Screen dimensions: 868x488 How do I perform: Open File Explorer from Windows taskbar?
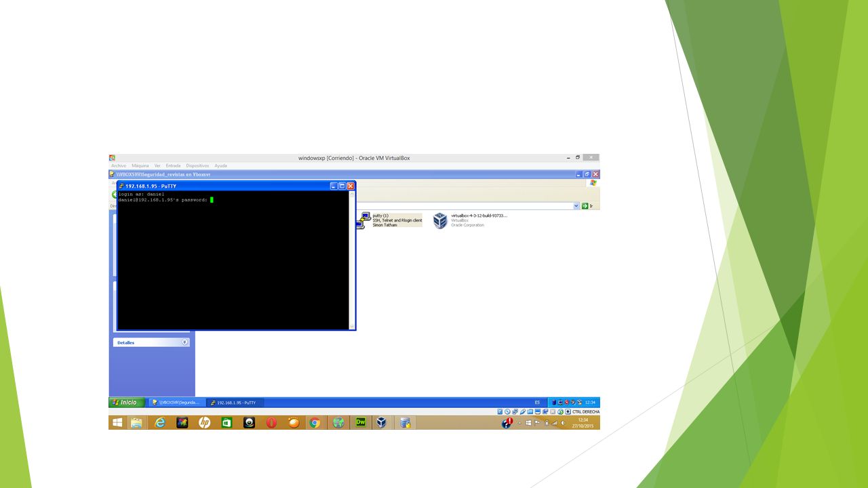coord(136,422)
